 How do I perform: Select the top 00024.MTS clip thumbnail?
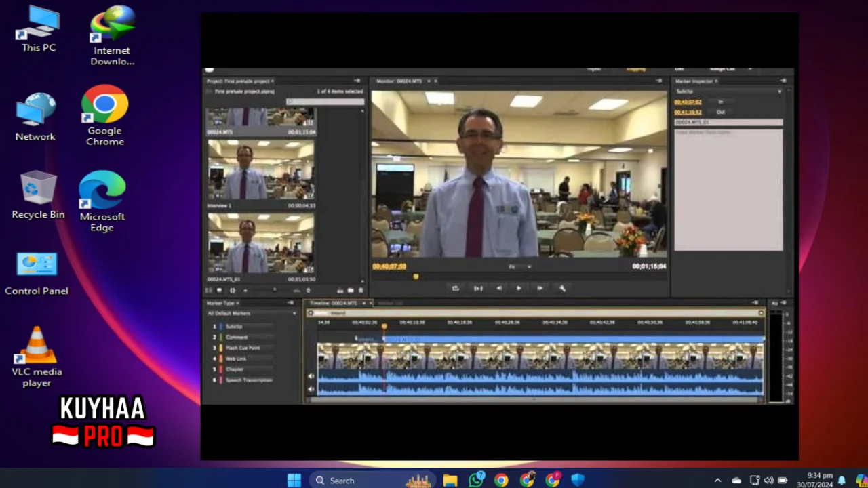coord(261,117)
